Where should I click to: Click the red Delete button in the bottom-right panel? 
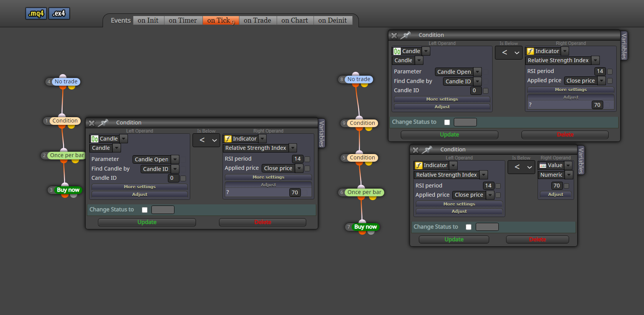(x=537, y=239)
